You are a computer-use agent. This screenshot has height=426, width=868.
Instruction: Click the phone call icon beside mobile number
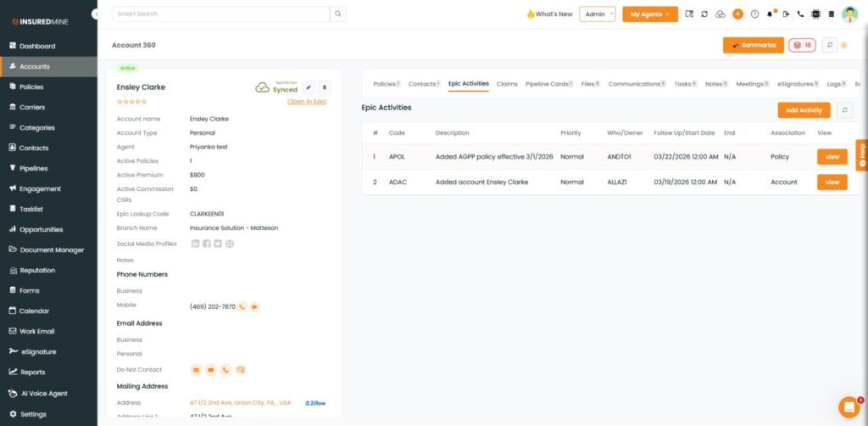tap(242, 306)
